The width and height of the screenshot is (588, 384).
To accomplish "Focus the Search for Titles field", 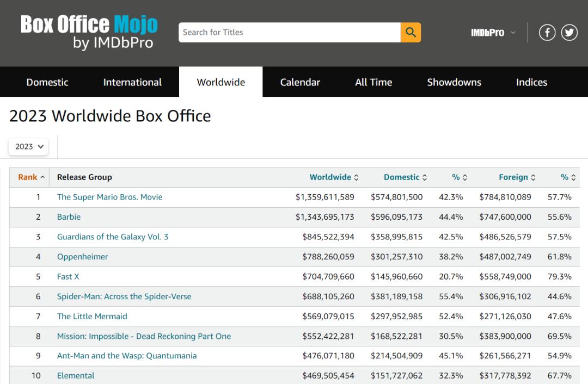I will pos(289,33).
